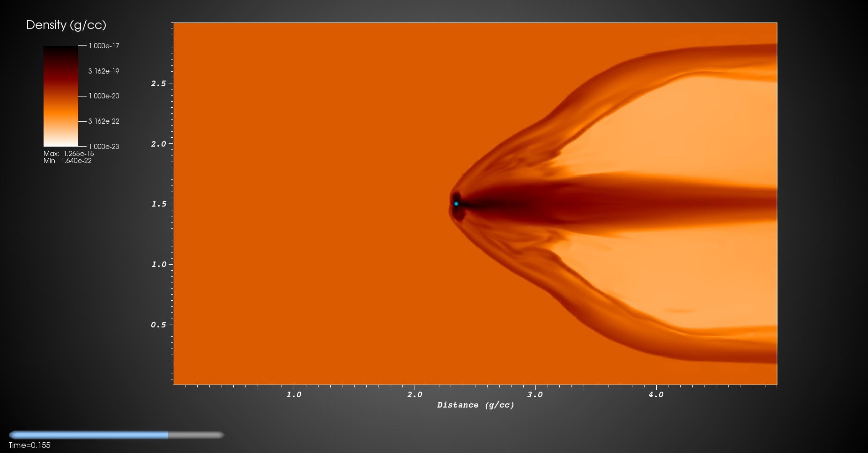Click the x-axis tick label '1.0'

click(294, 394)
